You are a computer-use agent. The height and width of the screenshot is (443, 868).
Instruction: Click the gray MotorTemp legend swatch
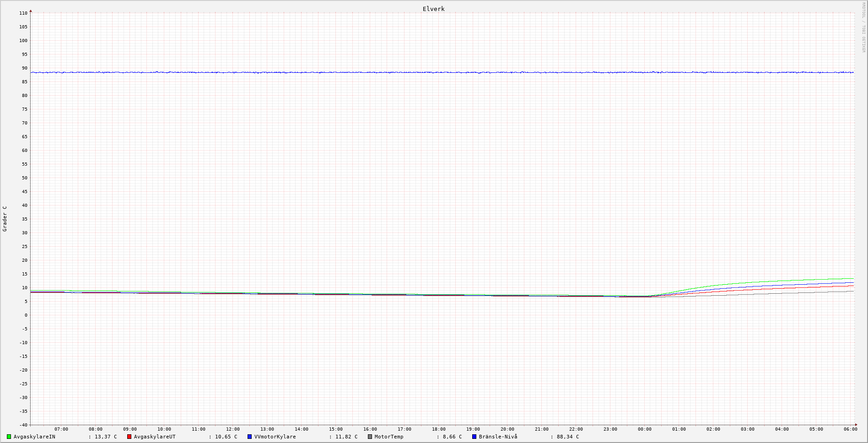pos(370,437)
